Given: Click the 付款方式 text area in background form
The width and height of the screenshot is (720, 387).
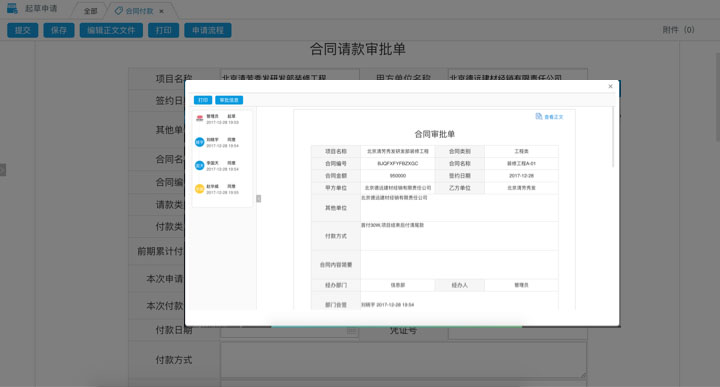Looking at the screenshot, I should (404, 360).
